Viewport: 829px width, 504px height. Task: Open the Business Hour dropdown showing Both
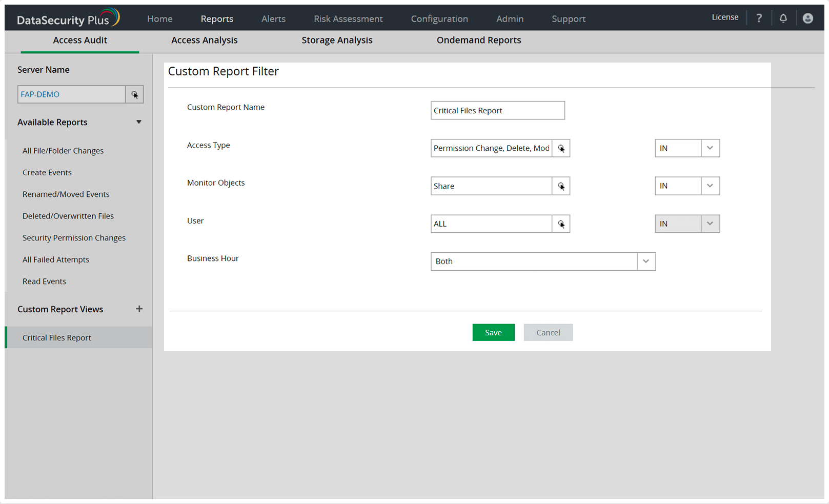(645, 261)
